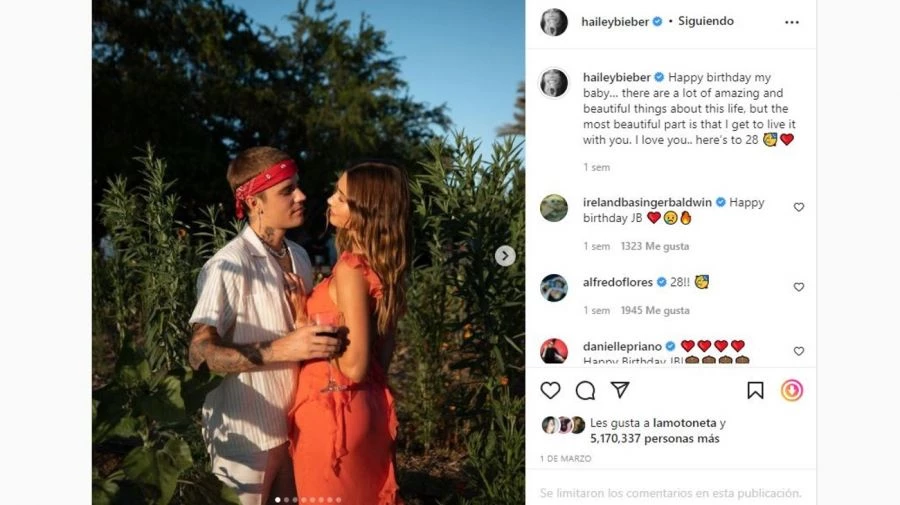Click alfredoflores's profile avatar
This screenshot has width=900, height=505.
554,288
